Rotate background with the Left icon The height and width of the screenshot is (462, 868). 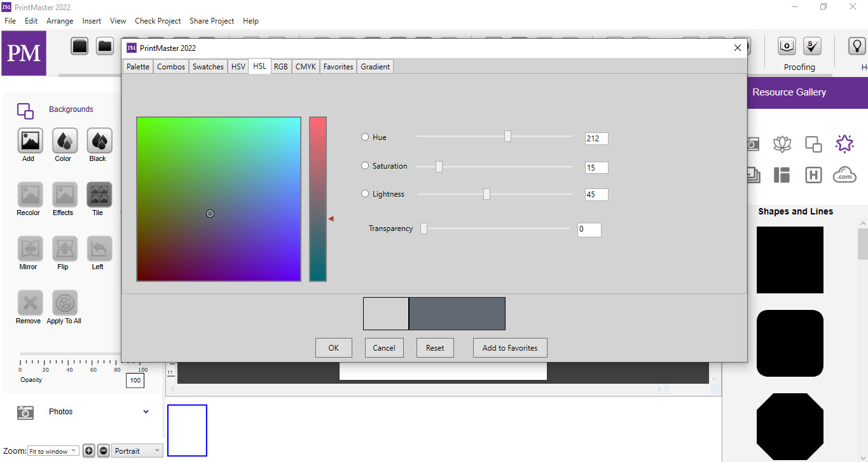click(100, 249)
